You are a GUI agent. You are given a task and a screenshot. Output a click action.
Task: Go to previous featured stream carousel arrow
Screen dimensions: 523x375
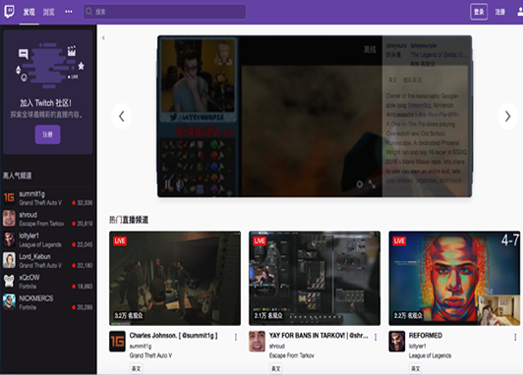(121, 116)
